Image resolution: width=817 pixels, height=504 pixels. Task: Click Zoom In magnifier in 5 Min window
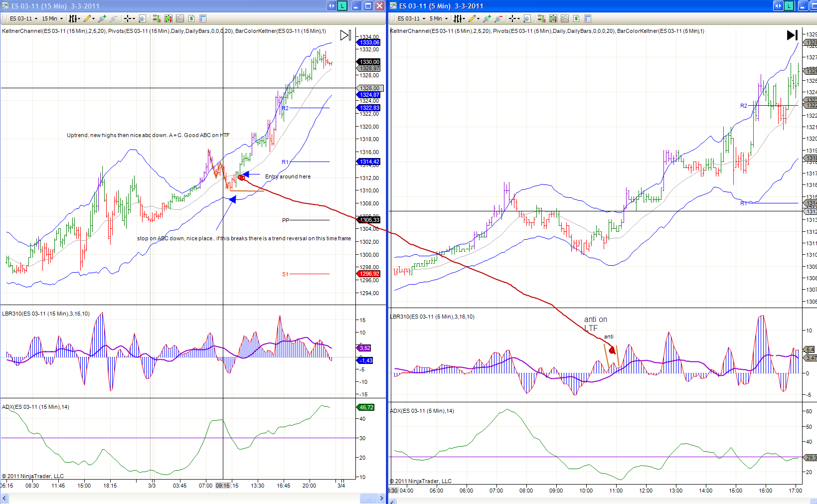tap(487, 18)
